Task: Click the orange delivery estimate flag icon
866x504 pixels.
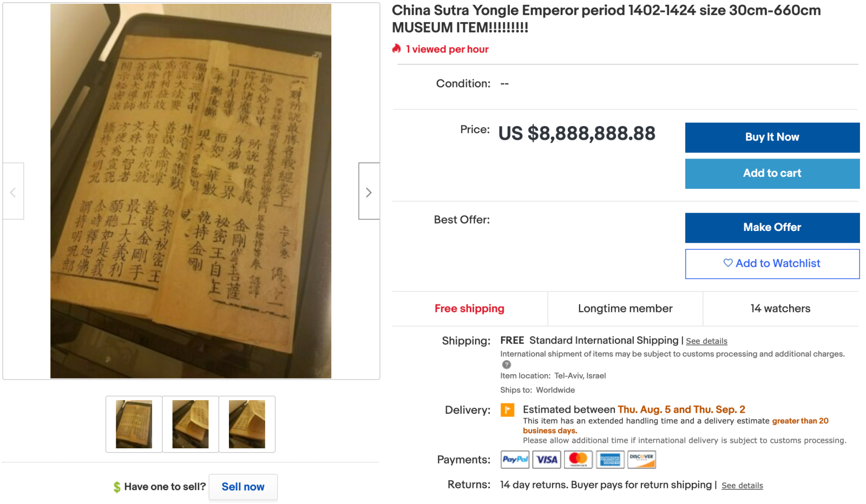Action: (x=507, y=410)
